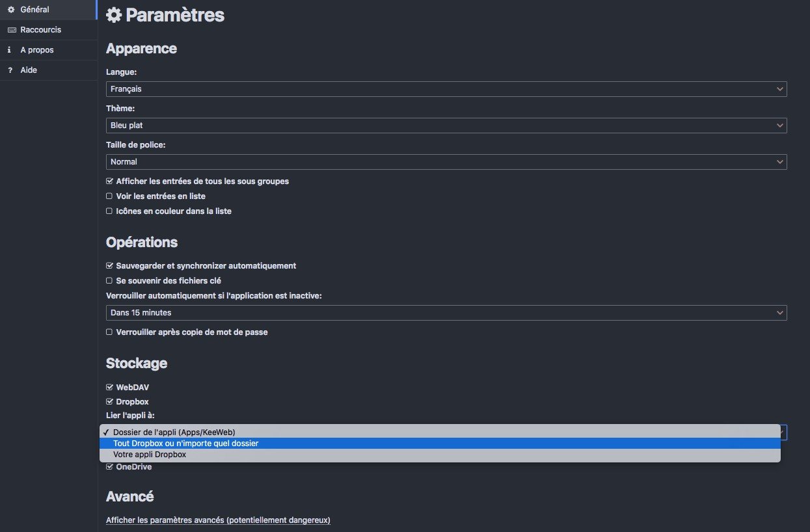Toggle Afficher les entrées de tous les sous groupes

click(x=109, y=181)
